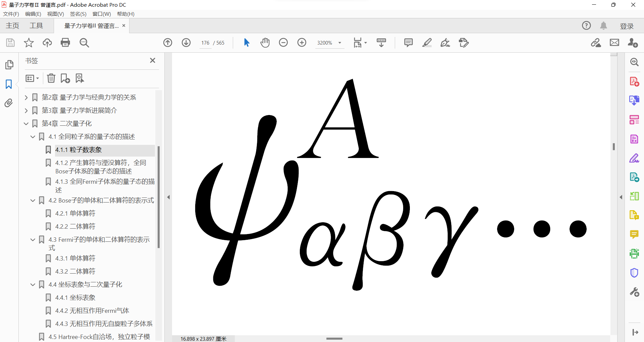Click the print icon in toolbar
Image resolution: width=644 pixels, height=342 pixels.
click(x=65, y=43)
